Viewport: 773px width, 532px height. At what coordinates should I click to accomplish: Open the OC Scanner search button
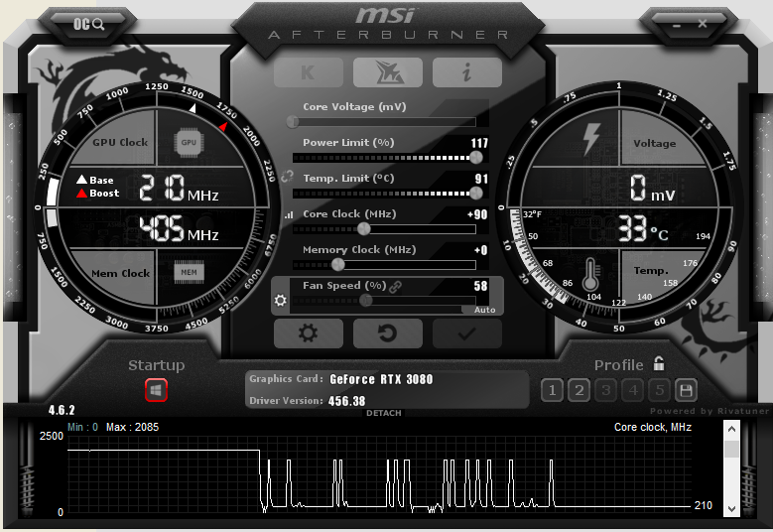pyautogui.click(x=88, y=24)
